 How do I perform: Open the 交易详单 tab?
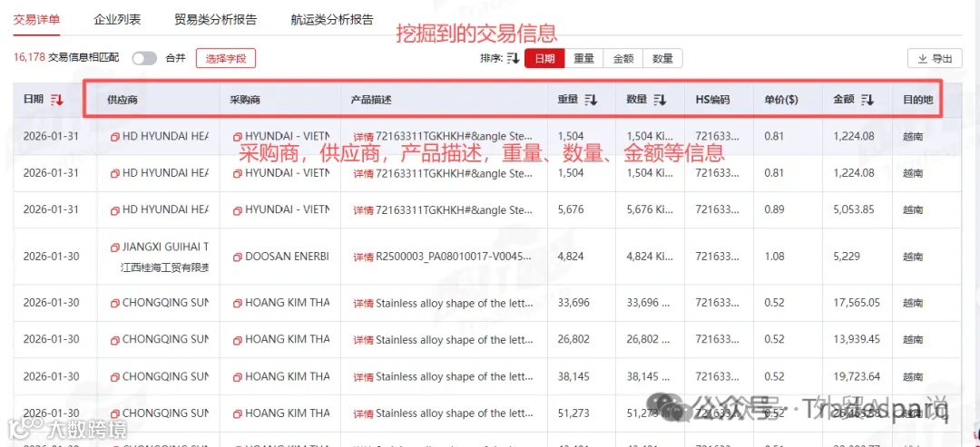point(37,19)
